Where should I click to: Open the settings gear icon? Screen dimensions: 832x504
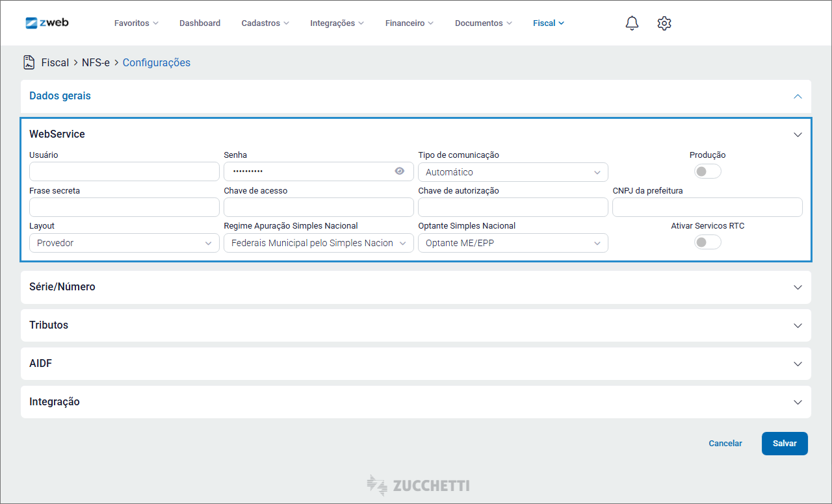click(664, 23)
